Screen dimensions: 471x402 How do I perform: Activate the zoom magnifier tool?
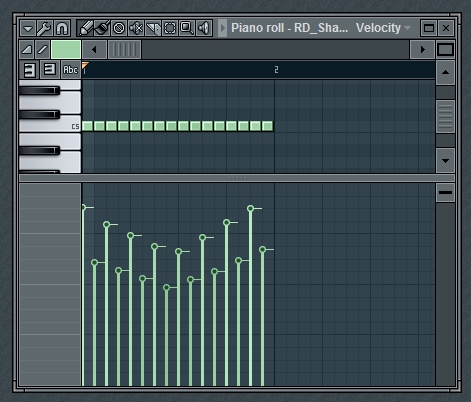[x=187, y=28]
